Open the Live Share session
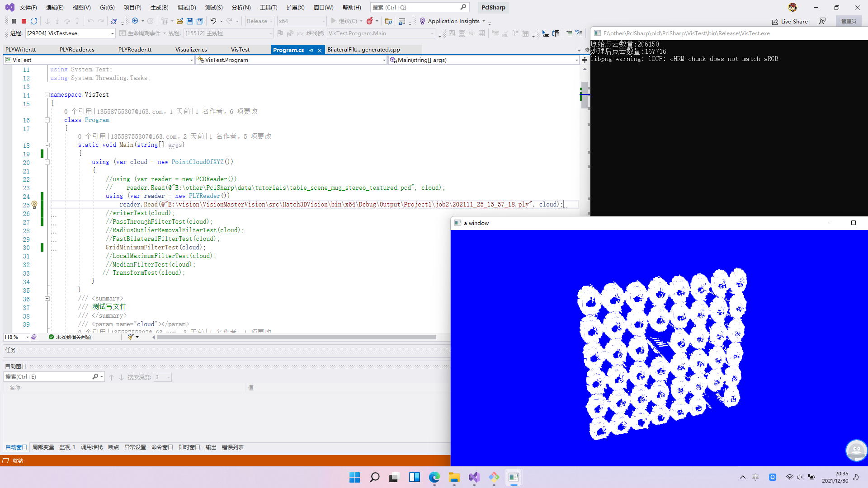The height and width of the screenshot is (488, 868). coord(789,21)
